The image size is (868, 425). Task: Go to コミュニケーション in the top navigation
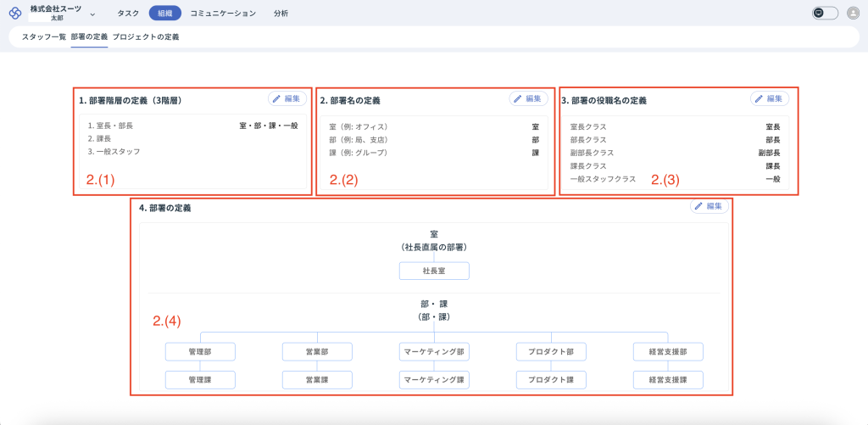click(x=222, y=14)
